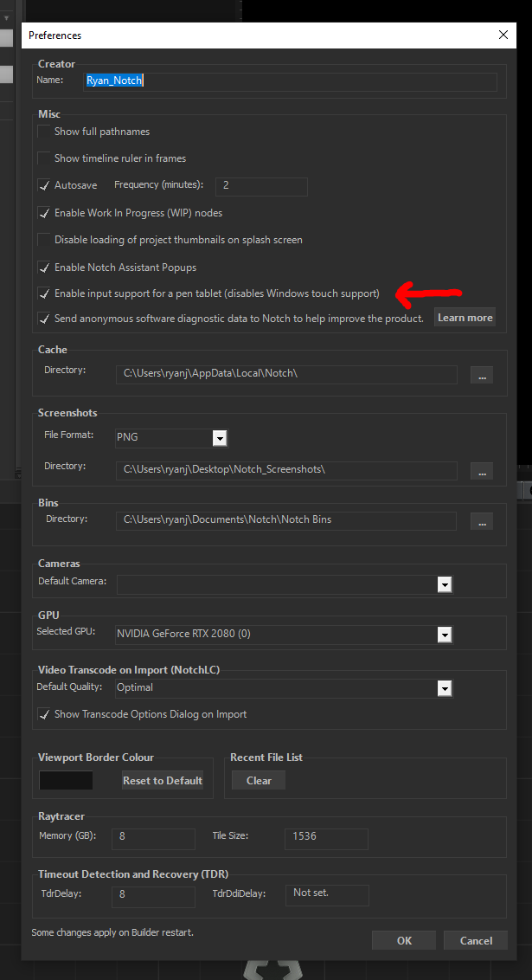
Task: Uncheck Enable Notch Assistant Popups
Action: (44, 268)
